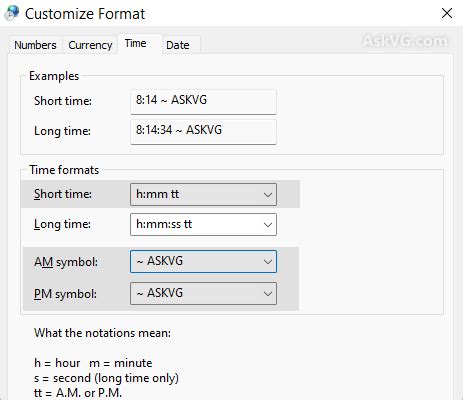The width and height of the screenshot is (463, 400).
Task: Select the Time tab
Action: (140, 43)
